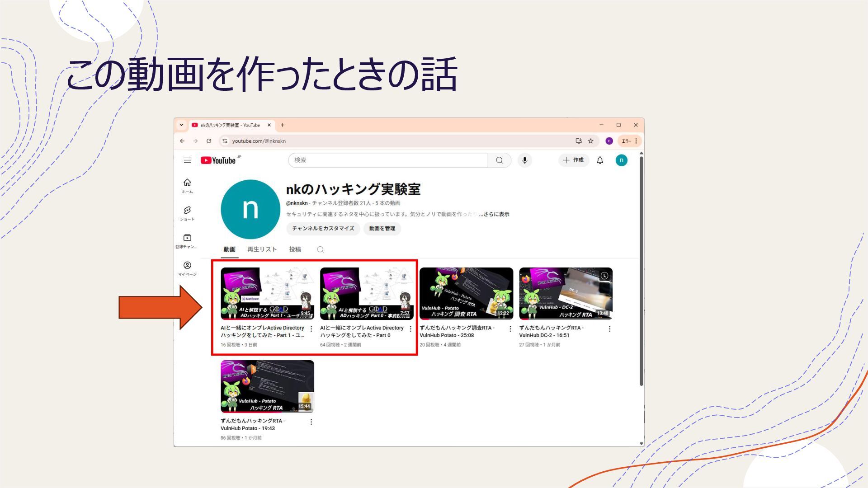Viewport: 868px width, 488px height.
Task: Open the notifications bell
Action: click(600, 160)
